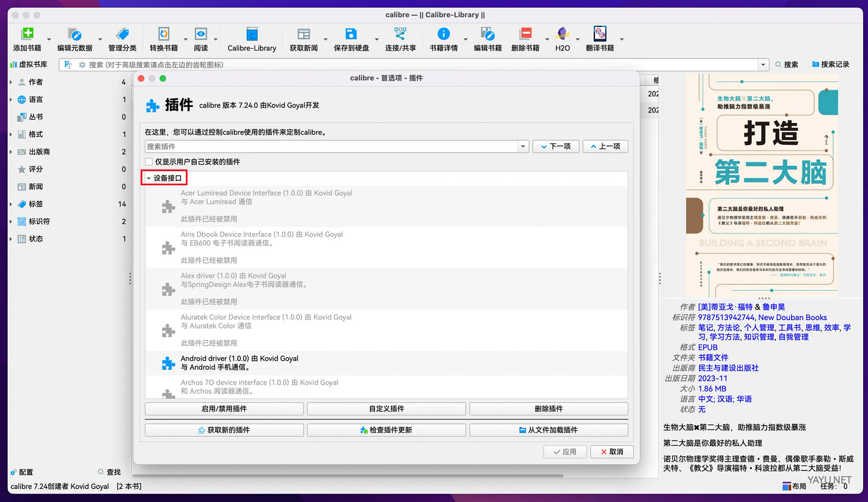Image resolution: width=868 pixels, height=502 pixels.
Task: Click the 删除插件 button
Action: point(548,409)
